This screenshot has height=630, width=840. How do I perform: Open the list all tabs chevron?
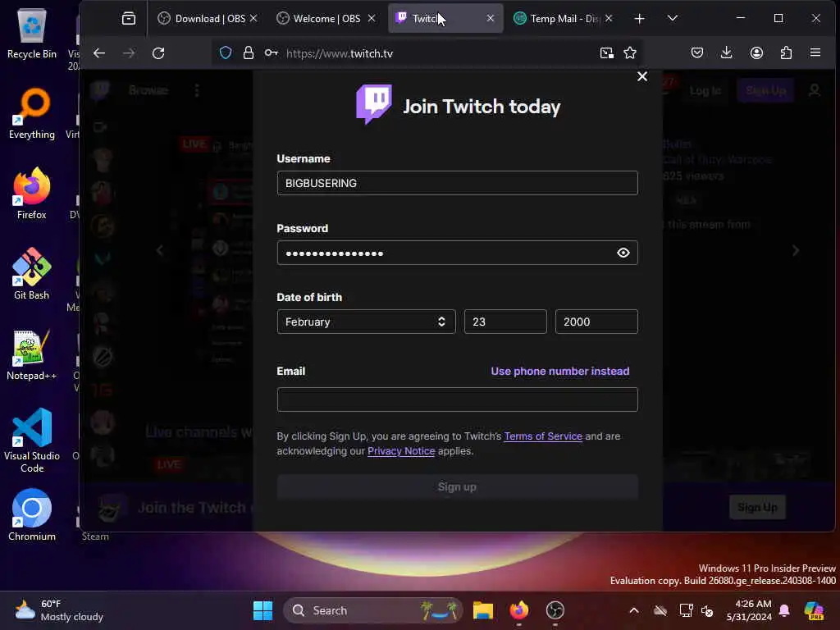673,18
